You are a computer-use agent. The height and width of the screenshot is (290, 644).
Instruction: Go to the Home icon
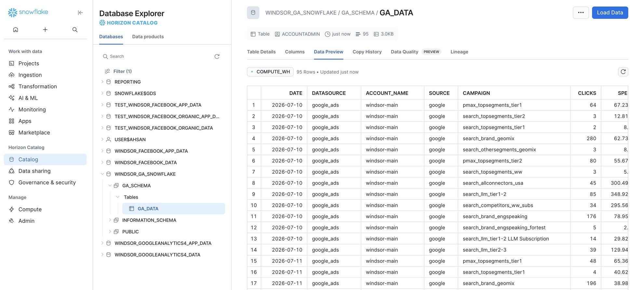(x=16, y=30)
